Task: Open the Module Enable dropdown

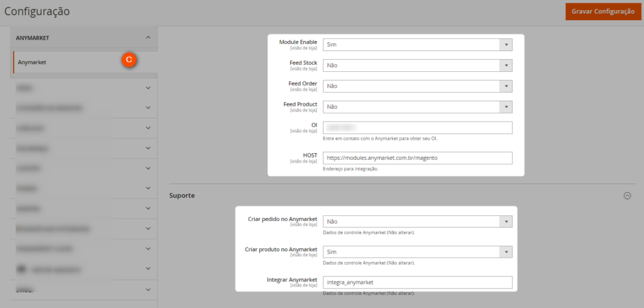Action: [x=418, y=45]
